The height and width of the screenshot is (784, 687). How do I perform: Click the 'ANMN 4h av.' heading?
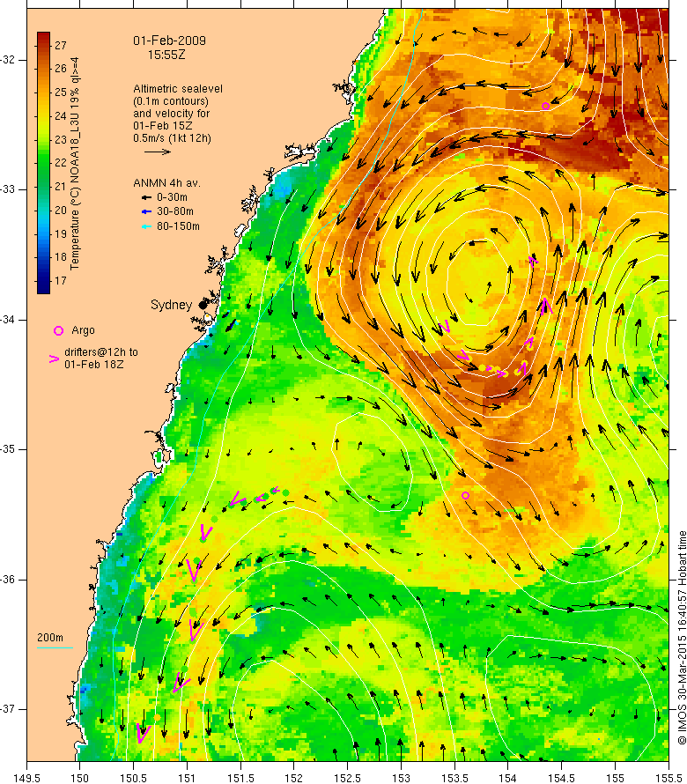point(166,183)
